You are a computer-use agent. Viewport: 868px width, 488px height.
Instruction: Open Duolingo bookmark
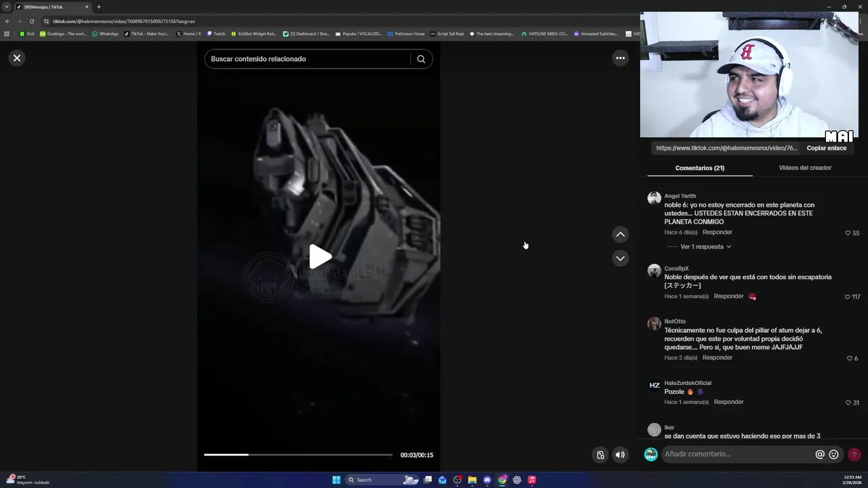pyautogui.click(x=63, y=34)
